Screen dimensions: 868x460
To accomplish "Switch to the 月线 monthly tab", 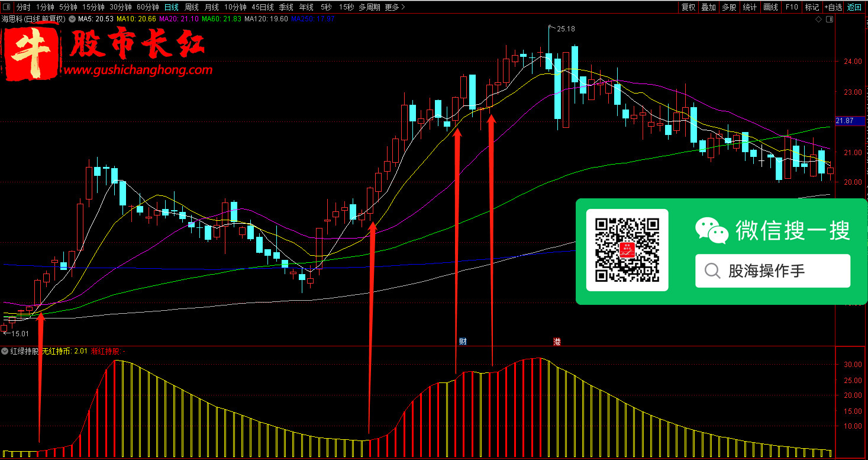I will point(211,7).
